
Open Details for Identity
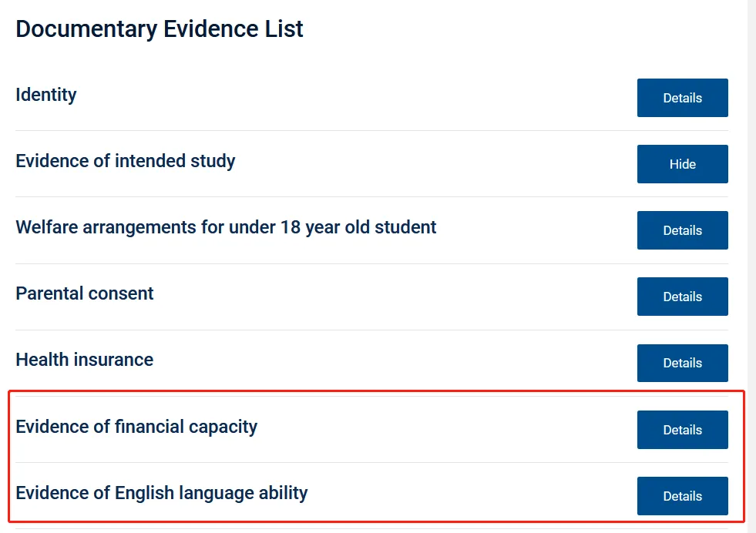point(682,98)
